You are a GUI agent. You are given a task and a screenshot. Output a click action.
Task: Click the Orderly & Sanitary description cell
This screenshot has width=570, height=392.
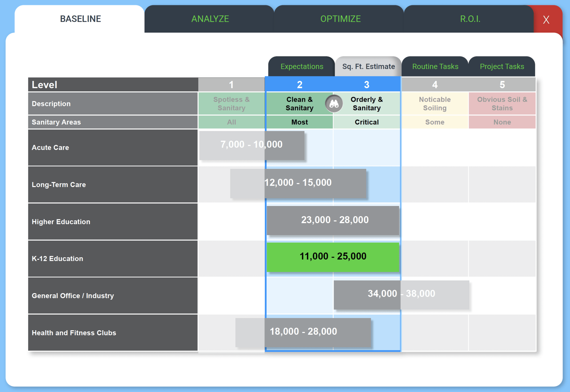[x=367, y=104]
